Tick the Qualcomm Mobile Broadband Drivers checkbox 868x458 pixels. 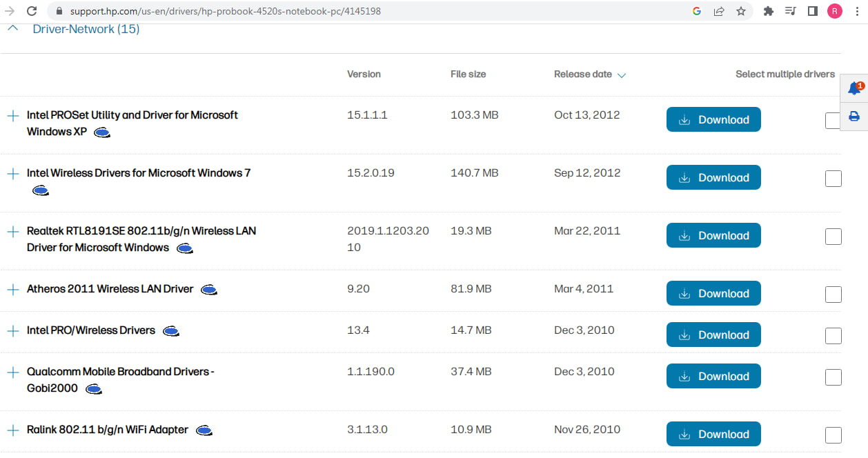click(x=834, y=377)
